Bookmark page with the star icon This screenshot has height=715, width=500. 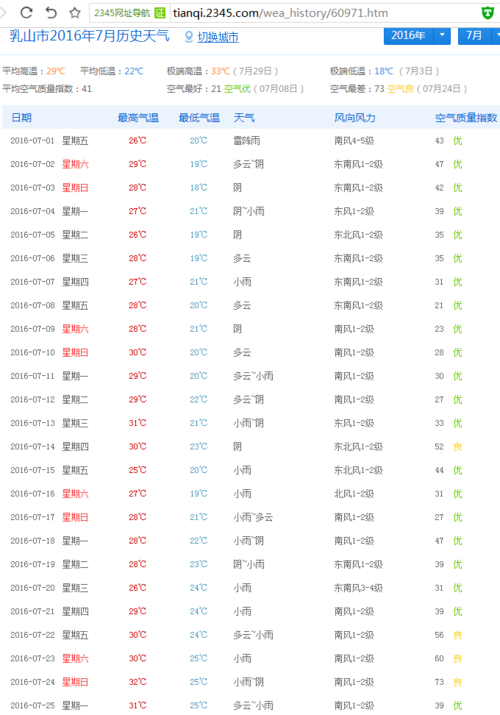coord(75,13)
